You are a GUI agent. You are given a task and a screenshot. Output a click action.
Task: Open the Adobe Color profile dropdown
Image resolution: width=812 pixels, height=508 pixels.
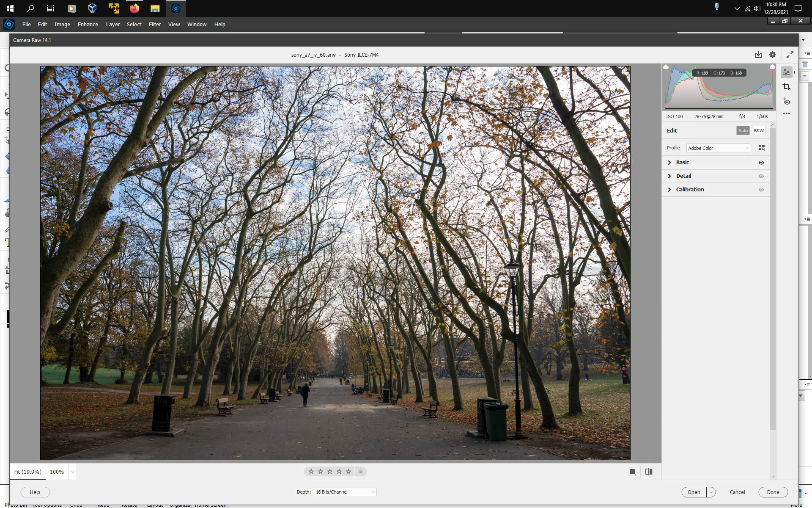[x=718, y=148]
